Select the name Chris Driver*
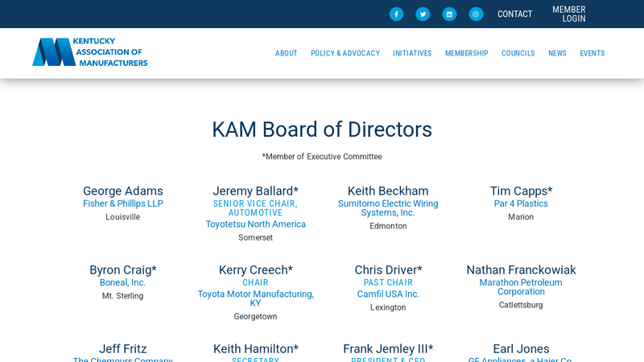This screenshot has height=362, width=644. 388,269
